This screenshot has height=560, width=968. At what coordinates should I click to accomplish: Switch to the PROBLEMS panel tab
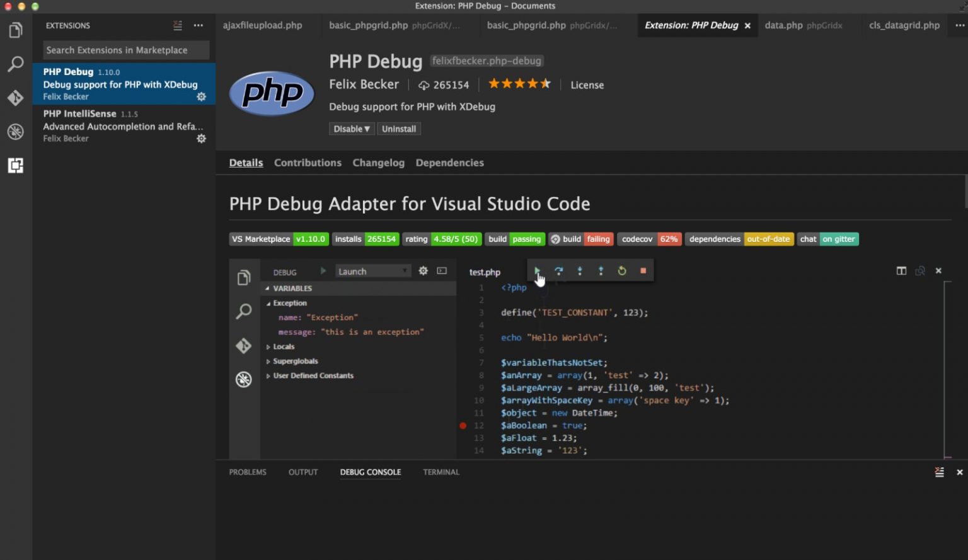coord(248,472)
